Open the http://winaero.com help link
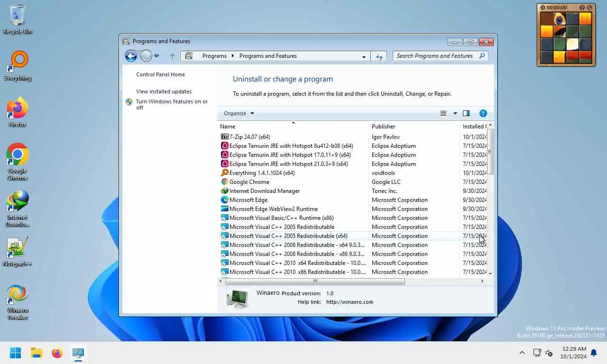607x364 pixels. coord(349,302)
